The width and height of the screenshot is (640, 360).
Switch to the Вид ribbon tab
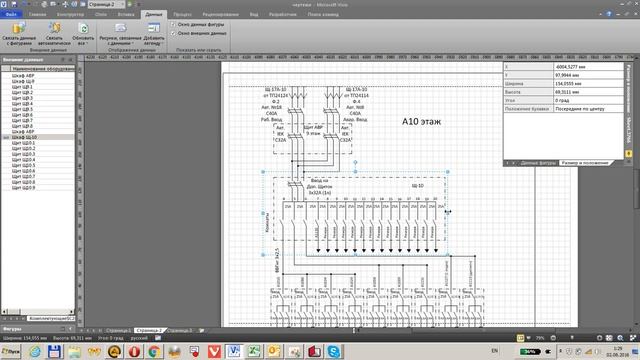[x=254, y=14]
